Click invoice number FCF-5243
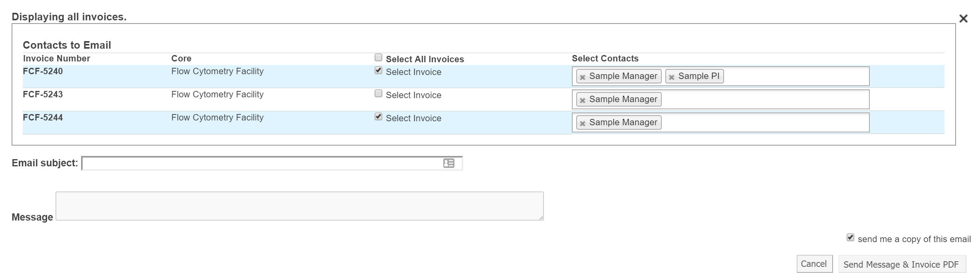The image size is (980, 280). [43, 95]
